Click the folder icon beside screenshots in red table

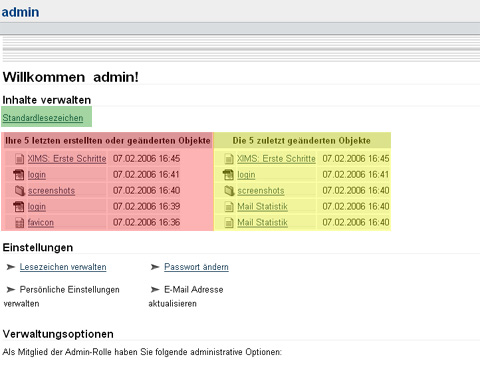tap(20, 191)
